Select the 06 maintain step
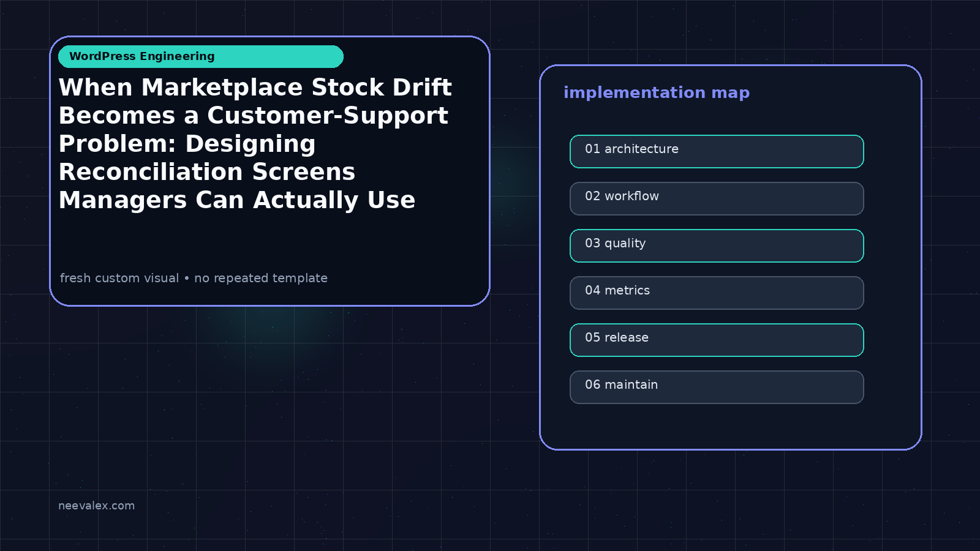The height and width of the screenshot is (551, 980). tap(717, 387)
